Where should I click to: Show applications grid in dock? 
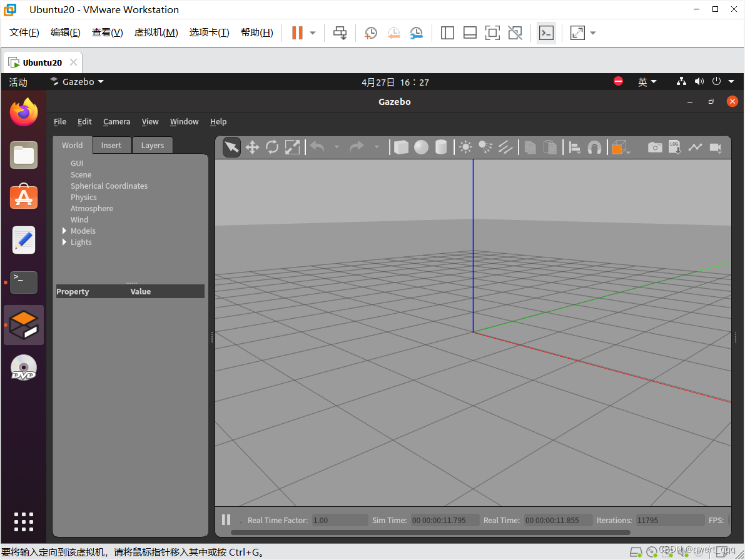[24, 521]
